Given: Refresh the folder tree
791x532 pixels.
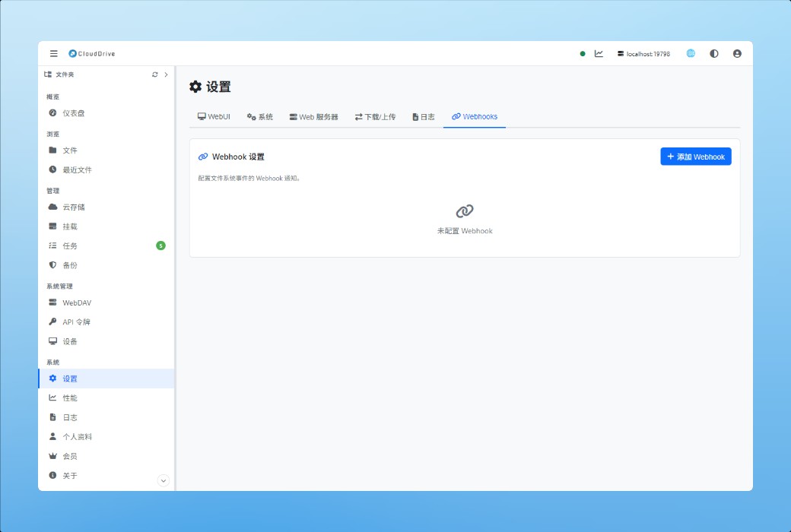Looking at the screenshot, I should point(155,74).
